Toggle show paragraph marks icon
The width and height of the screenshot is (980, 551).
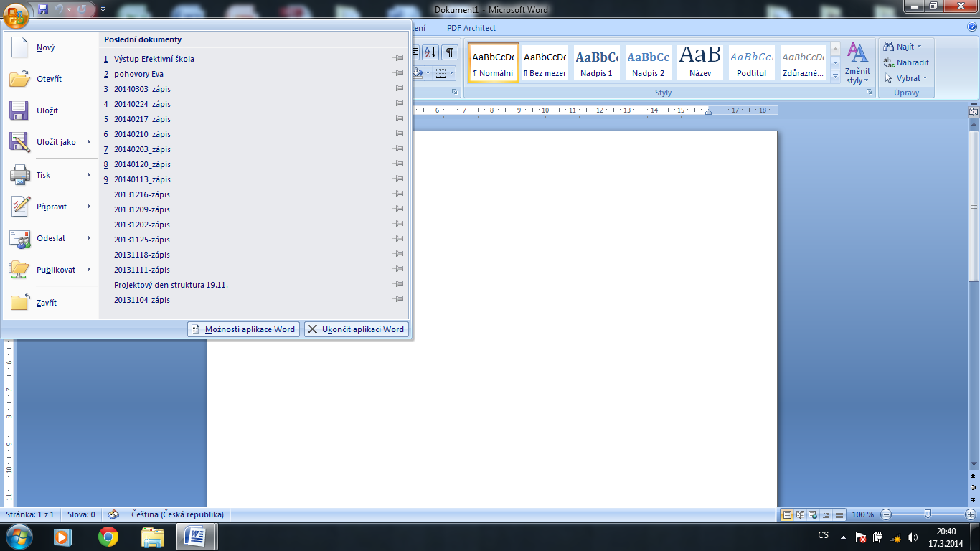[450, 52]
